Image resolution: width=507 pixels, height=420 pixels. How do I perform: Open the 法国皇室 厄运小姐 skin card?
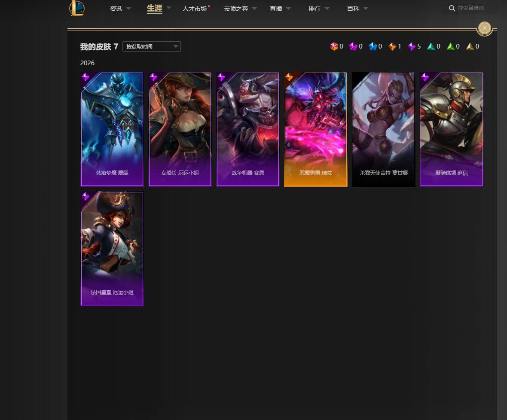(112, 249)
